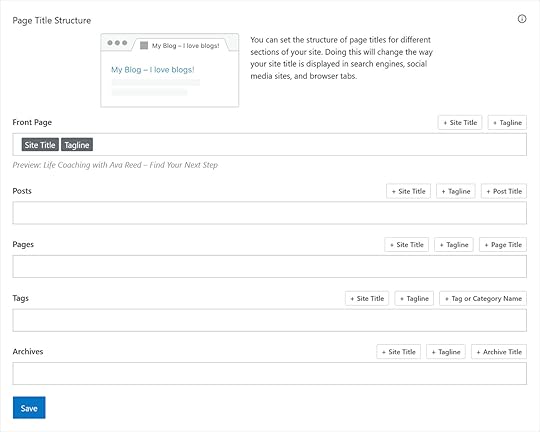Add Site Title token to Front Page

tap(460, 123)
